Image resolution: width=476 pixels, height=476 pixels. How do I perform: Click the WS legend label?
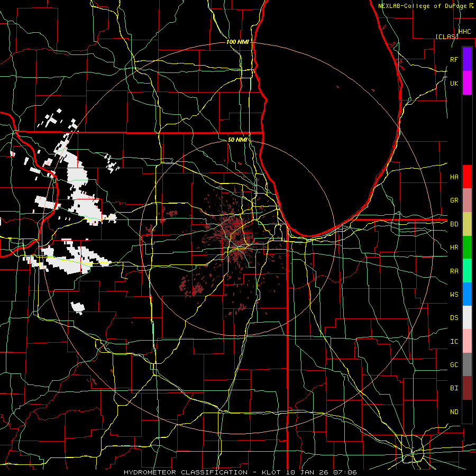454,295
